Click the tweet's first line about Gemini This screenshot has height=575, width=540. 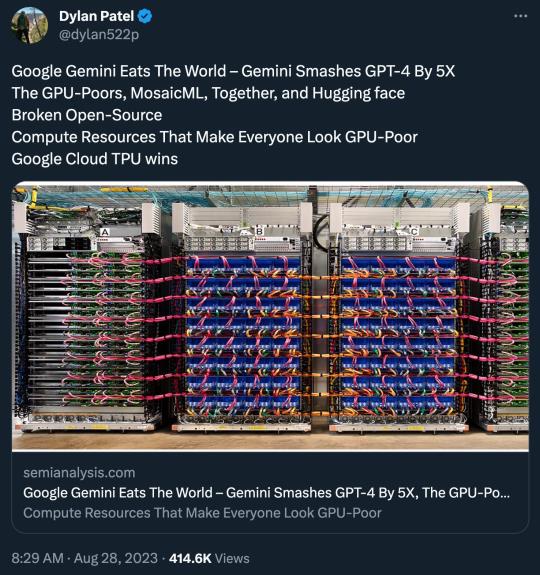click(233, 71)
